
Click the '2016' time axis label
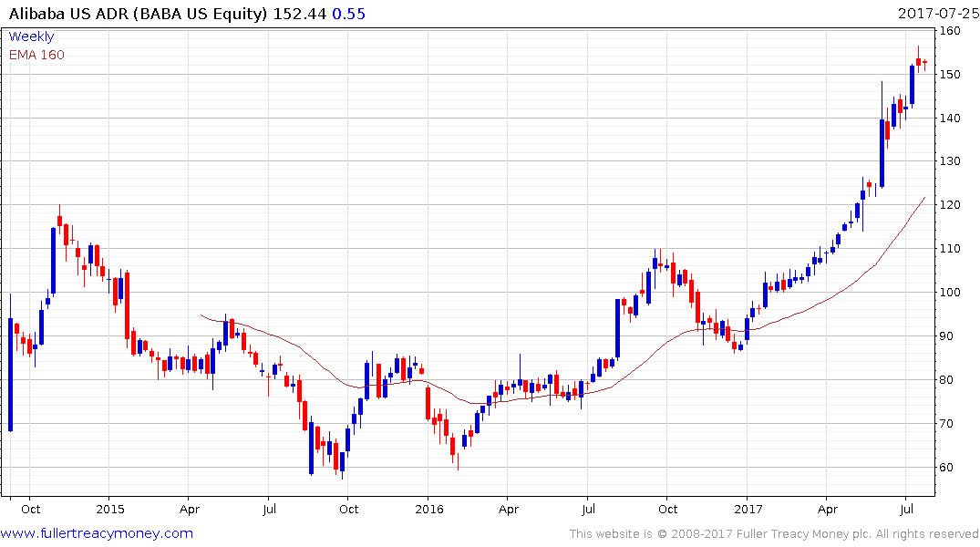pyautogui.click(x=428, y=509)
